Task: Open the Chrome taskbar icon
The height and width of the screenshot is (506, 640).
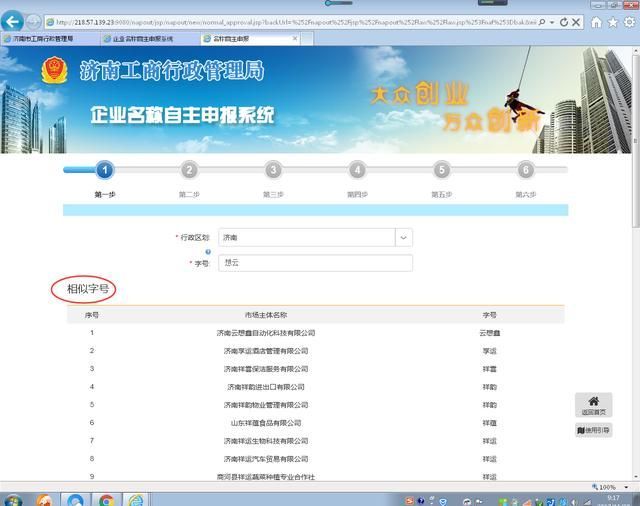Action: (106, 500)
